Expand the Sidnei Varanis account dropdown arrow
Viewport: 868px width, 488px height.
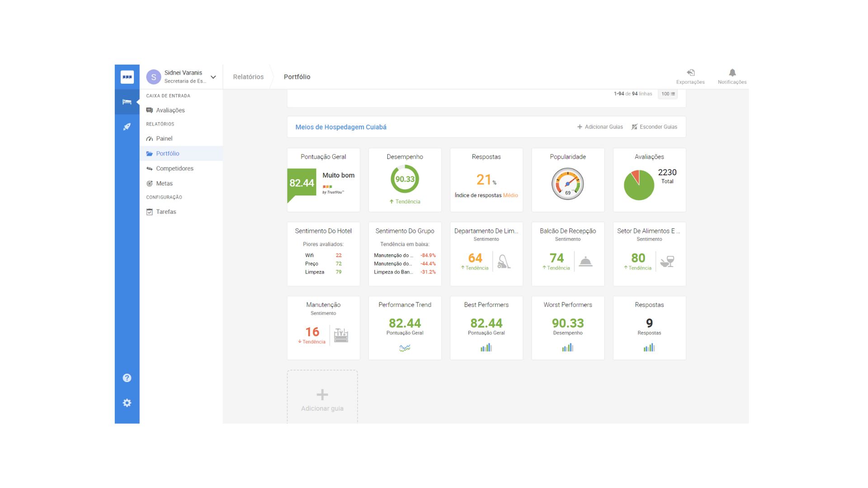[213, 77]
